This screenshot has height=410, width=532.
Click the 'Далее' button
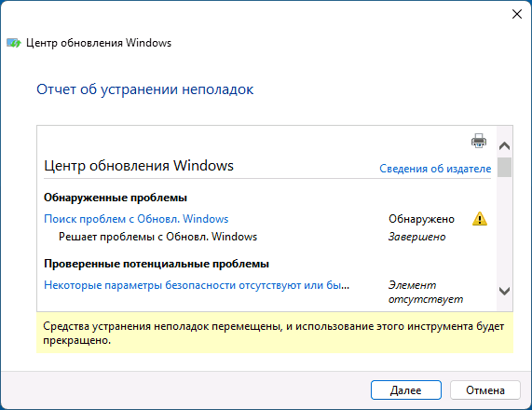click(406, 390)
